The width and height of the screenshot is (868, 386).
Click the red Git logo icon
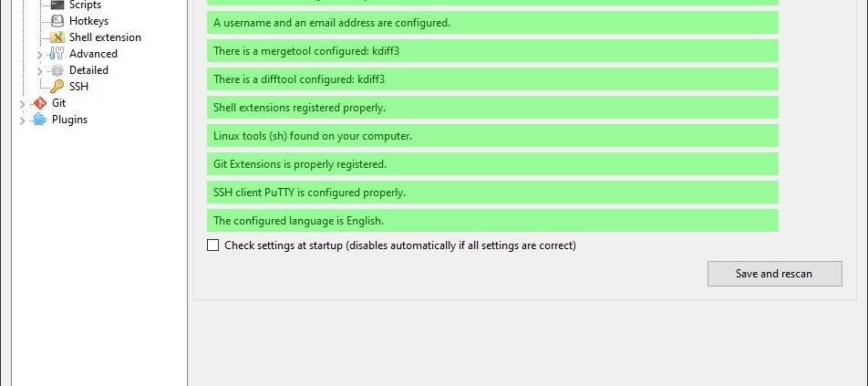[40, 103]
